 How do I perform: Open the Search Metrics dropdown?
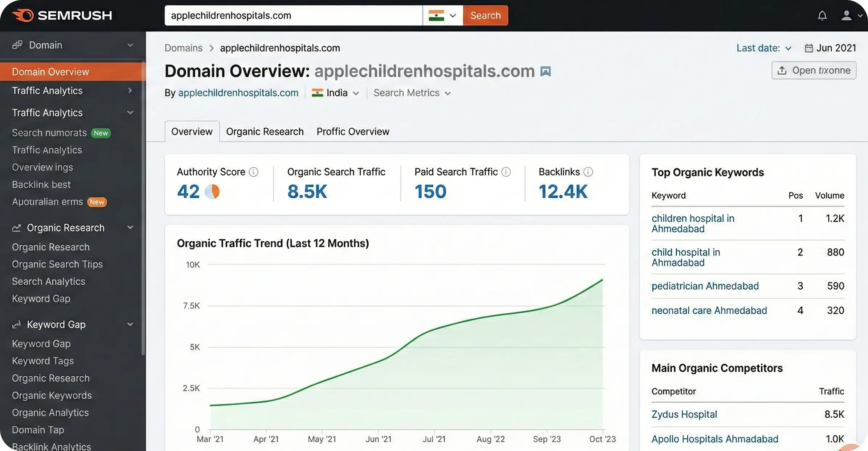point(412,93)
